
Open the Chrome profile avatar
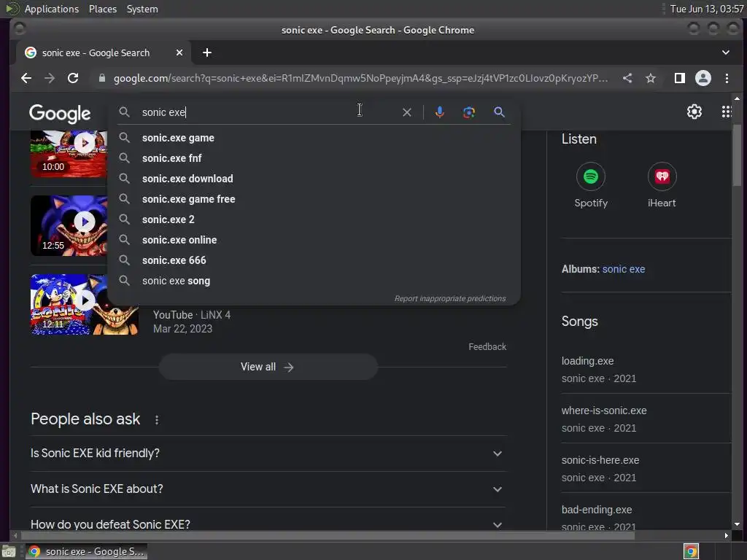(703, 78)
